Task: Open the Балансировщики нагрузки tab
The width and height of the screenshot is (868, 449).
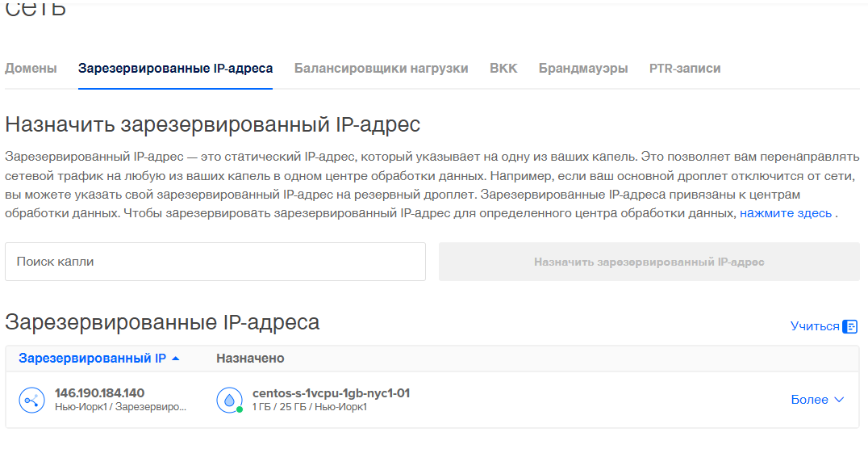Action: [x=381, y=69]
